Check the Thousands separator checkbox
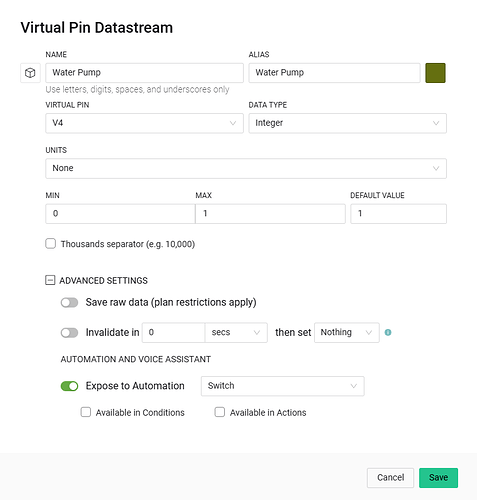The width and height of the screenshot is (477, 500). pos(51,244)
